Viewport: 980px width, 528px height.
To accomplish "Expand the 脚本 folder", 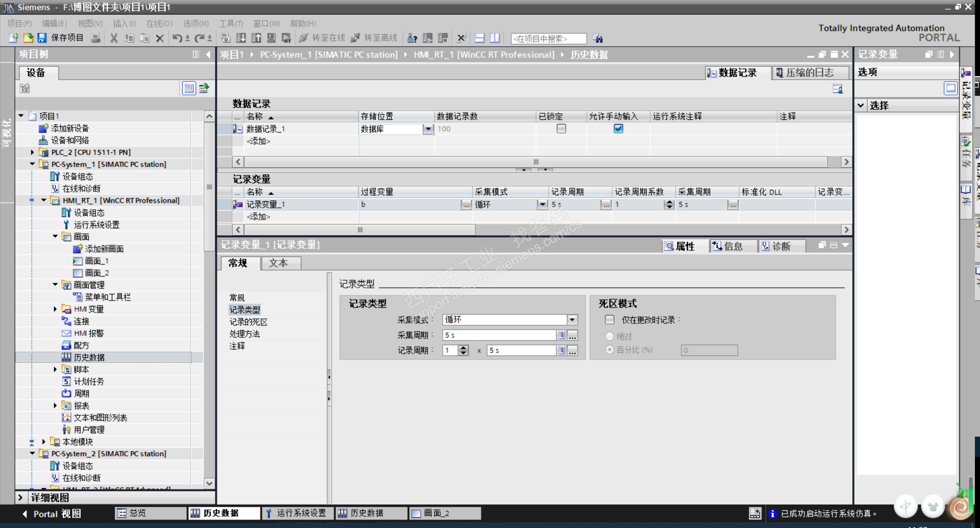I will point(55,370).
